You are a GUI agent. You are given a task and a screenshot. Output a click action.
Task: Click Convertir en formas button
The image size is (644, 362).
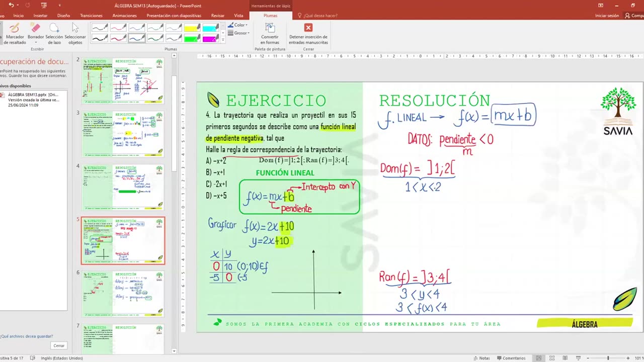270,34
